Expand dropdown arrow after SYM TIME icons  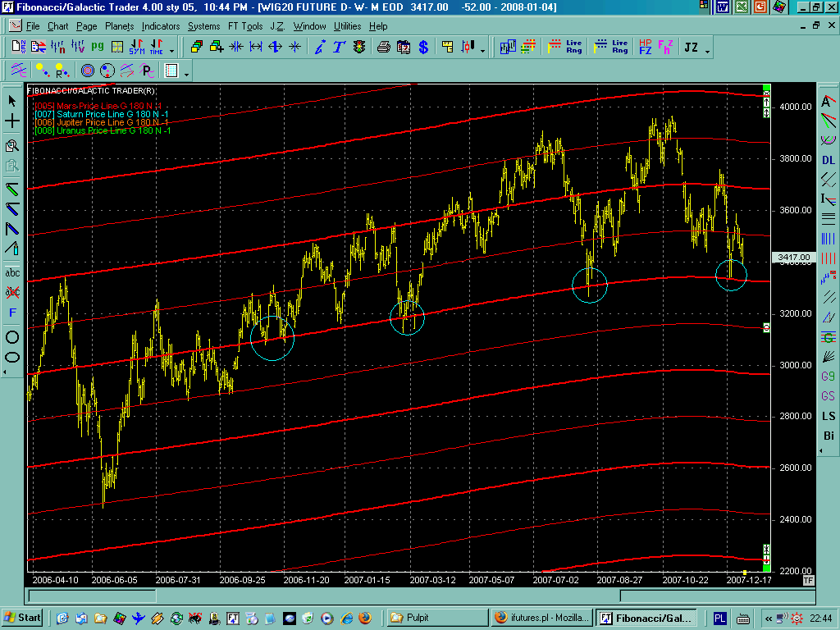(x=171, y=49)
